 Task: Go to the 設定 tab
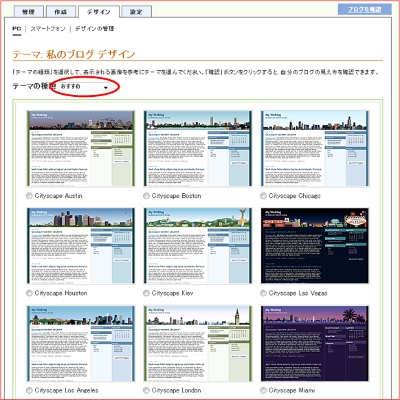tap(136, 12)
